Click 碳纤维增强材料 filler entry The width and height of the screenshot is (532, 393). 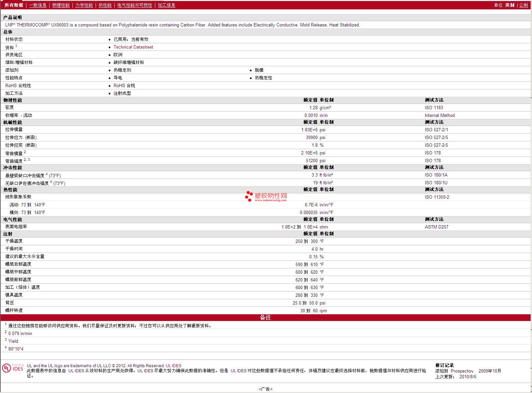pyautogui.click(x=129, y=63)
